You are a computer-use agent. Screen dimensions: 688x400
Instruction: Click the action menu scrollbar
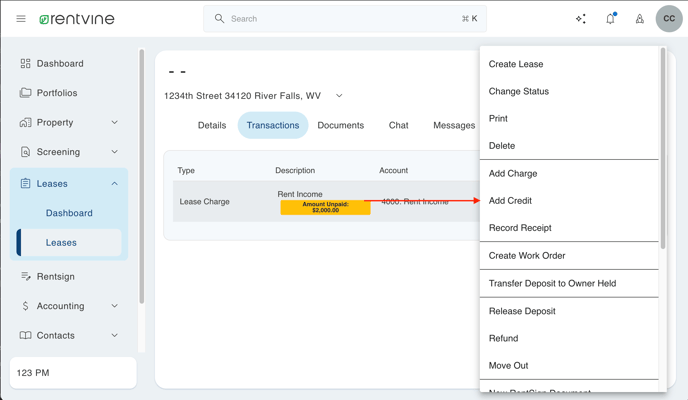(662, 150)
